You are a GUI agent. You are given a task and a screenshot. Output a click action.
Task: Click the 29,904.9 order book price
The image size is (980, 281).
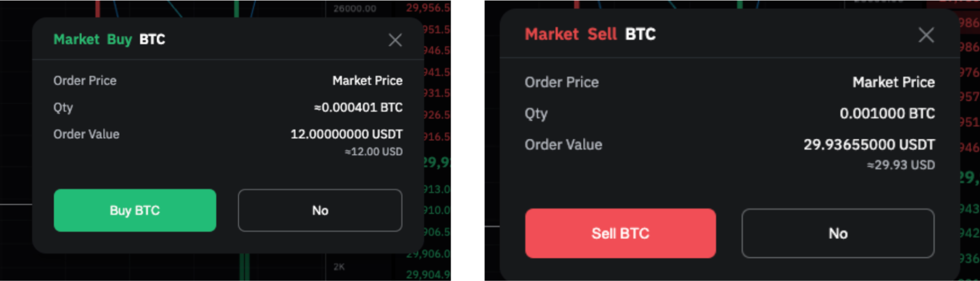pyautogui.click(x=427, y=275)
